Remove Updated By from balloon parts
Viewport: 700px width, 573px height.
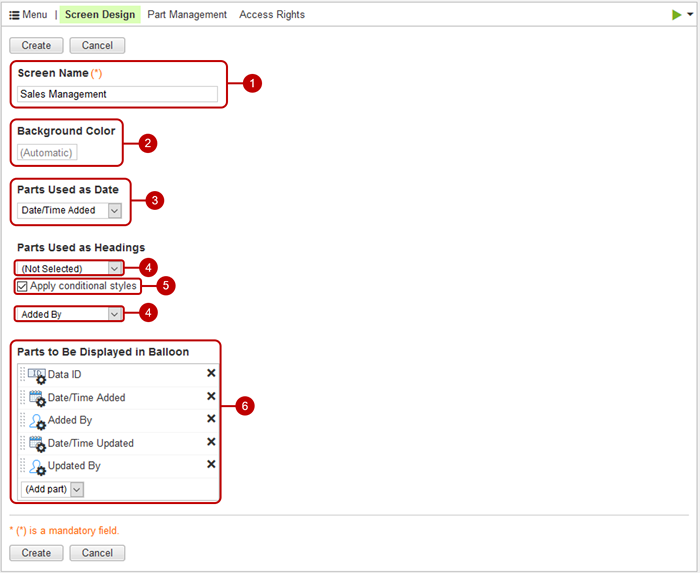[211, 464]
